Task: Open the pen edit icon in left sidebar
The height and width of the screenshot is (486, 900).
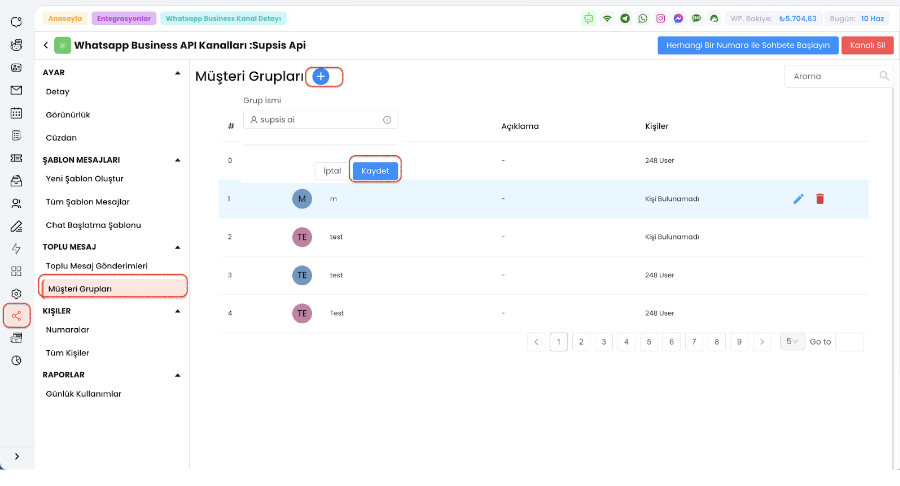Action: point(16,226)
